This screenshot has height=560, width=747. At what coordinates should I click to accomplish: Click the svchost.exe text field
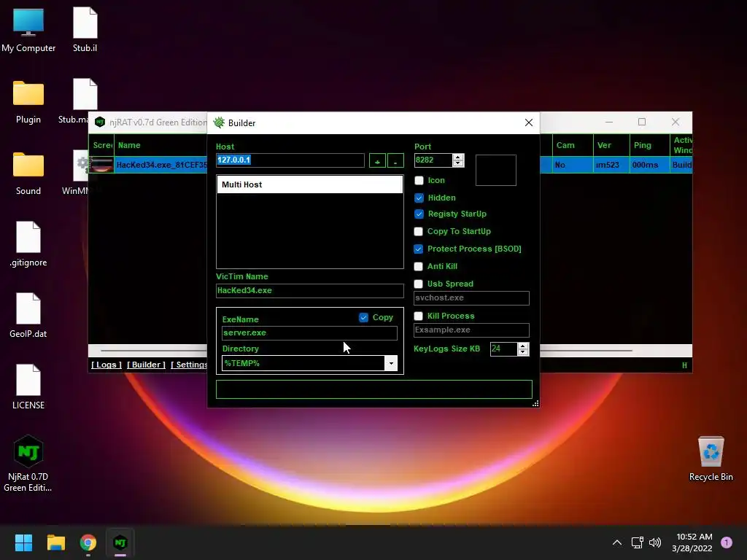click(x=471, y=298)
